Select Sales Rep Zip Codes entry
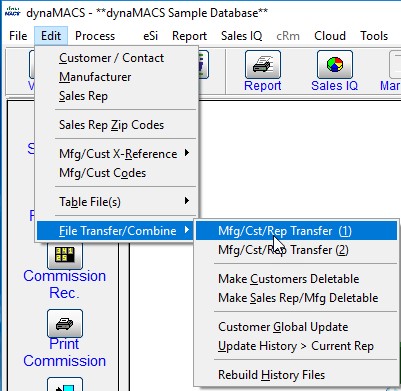The width and height of the screenshot is (401, 391). (117, 125)
